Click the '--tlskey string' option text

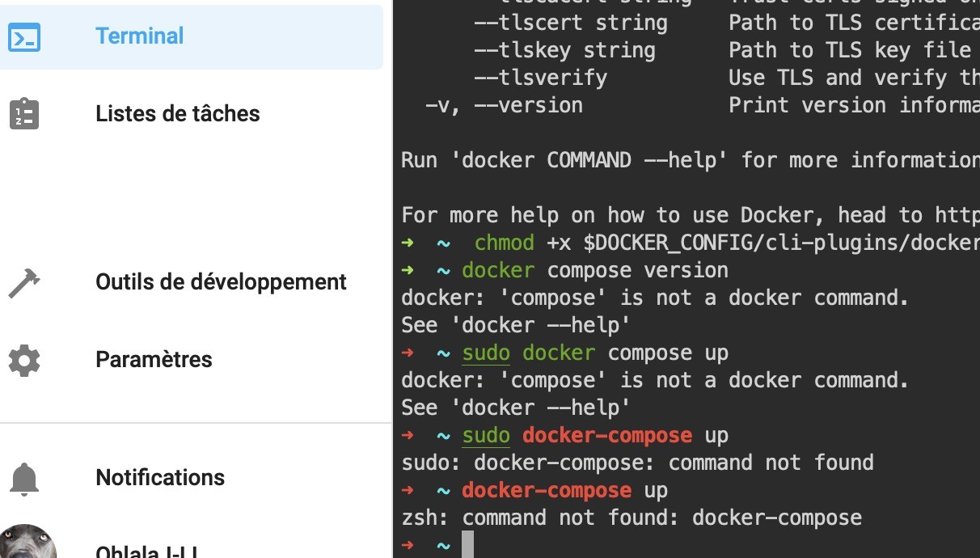(564, 50)
